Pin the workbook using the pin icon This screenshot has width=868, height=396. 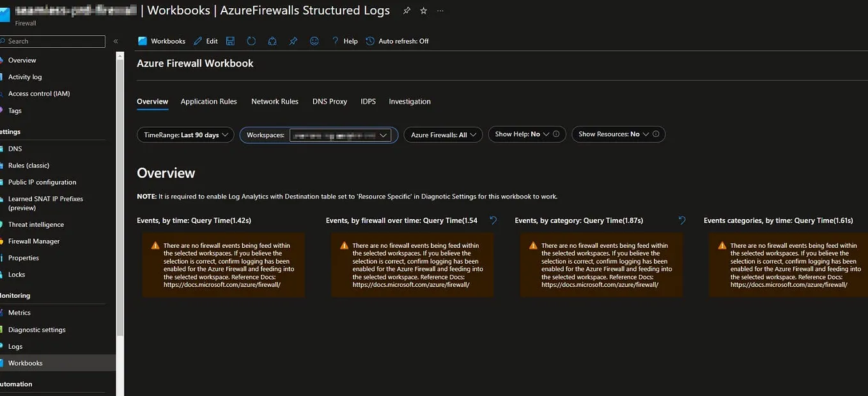(x=293, y=40)
